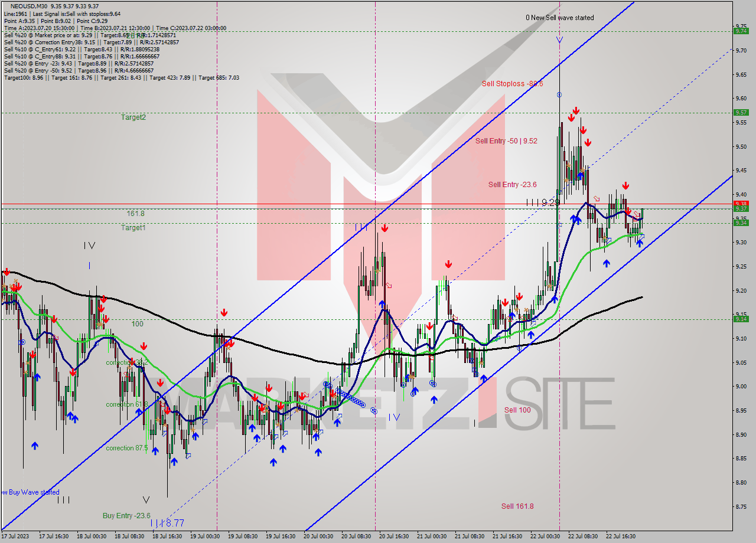This screenshot has width=756, height=543.
Task: Click the blue 'I I I 8.77' label
Action: pos(167,523)
